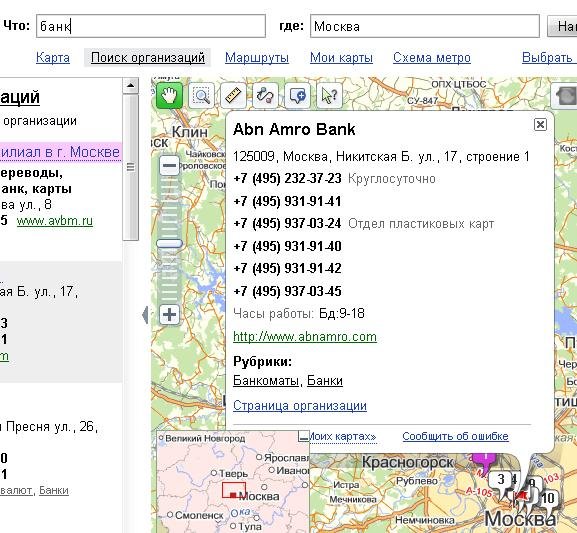Click the purple map pin marker
This screenshot has height=533, width=577.
(485, 462)
